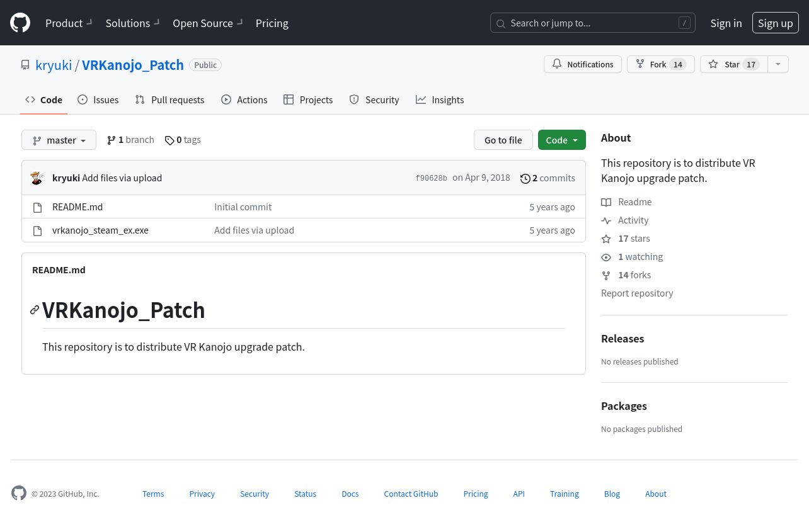This screenshot has height=532, width=809.
Task: Click the Initial commit message
Action: coord(243,207)
